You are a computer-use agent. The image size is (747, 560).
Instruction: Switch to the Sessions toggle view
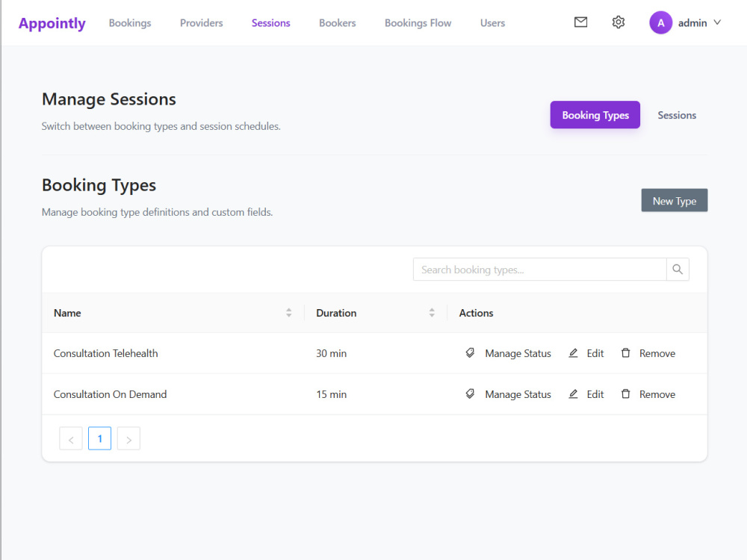677,115
